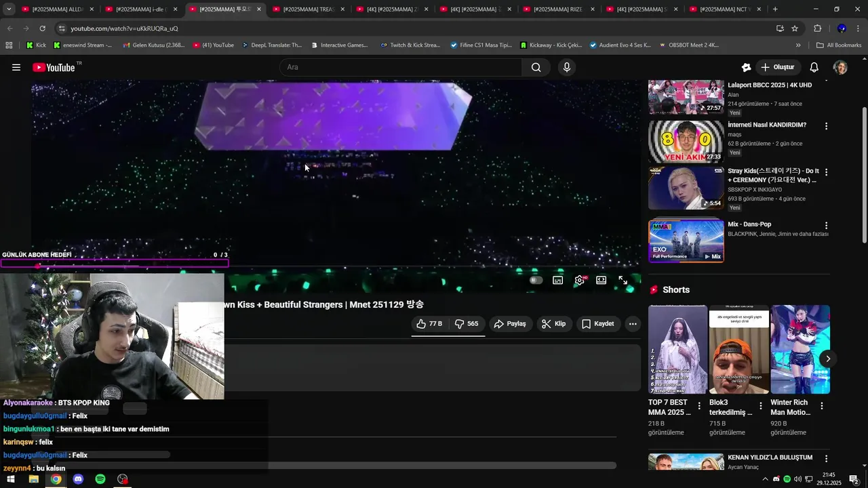Open the DeepL Translate bookmark
Viewport: 868px width, 488px height.
coord(272,45)
